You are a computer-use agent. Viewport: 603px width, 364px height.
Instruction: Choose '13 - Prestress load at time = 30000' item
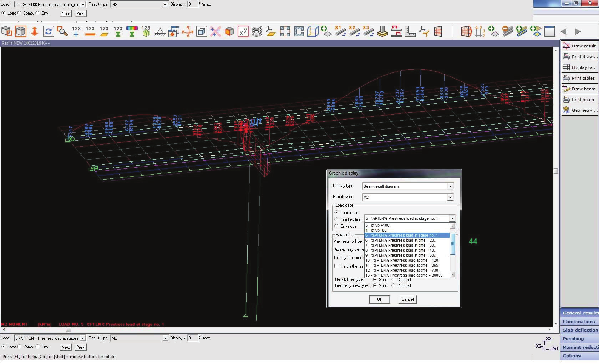tap(407, 275)
